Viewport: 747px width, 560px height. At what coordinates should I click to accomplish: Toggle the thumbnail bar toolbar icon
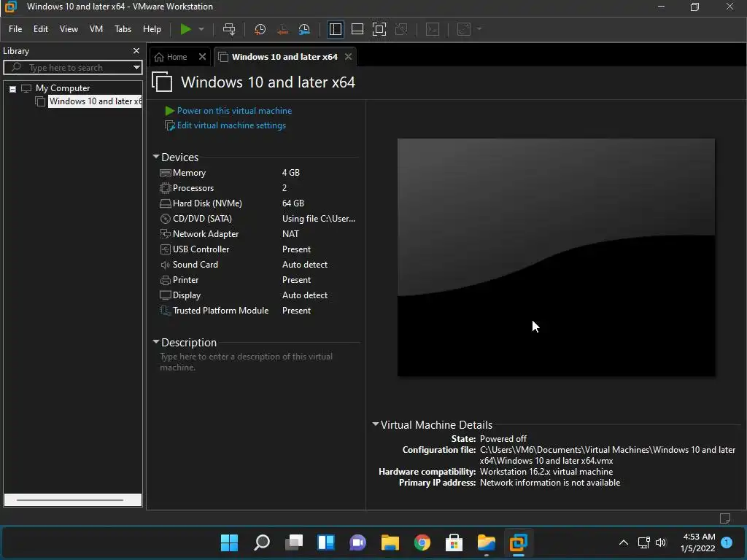point(357,29)
